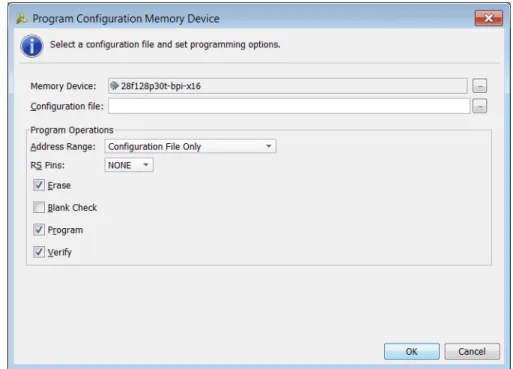
Task: Click the blue information icon
Action: click(x=32, y=46)
